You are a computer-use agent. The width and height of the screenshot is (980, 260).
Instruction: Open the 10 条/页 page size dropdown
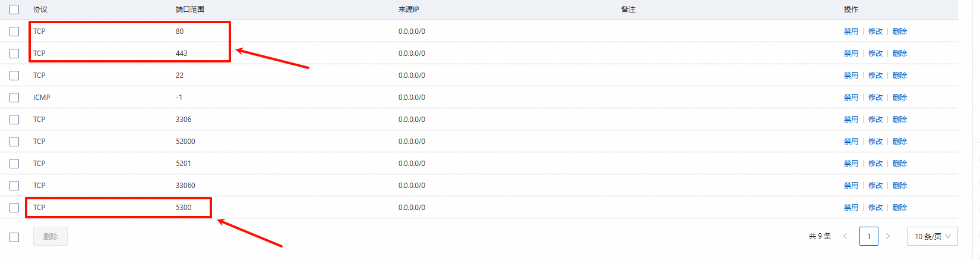pyautogui.click(x=932, y=236)
